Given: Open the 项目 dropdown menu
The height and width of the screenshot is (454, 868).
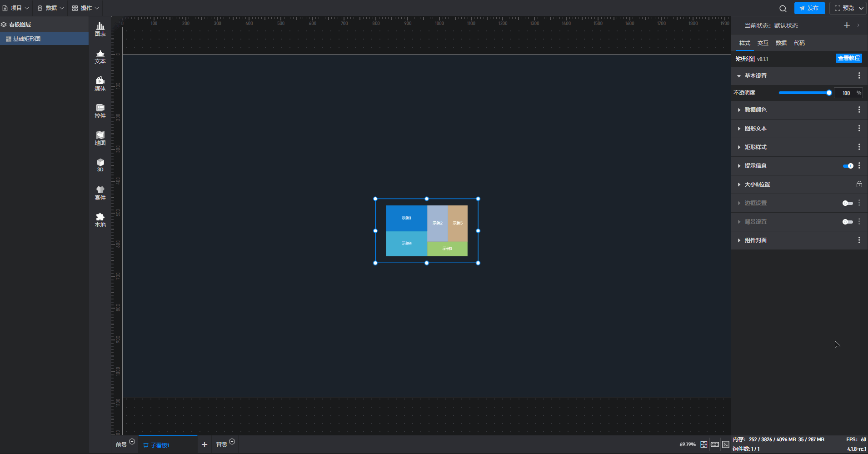Looking at the screenshot, I should point(16,8).
